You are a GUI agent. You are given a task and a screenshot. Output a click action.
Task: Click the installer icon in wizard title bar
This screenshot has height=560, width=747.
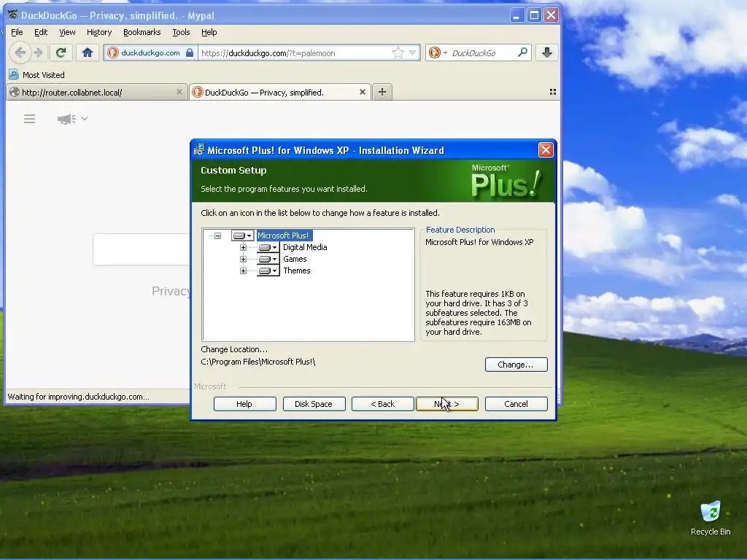(x=199, y=150)
